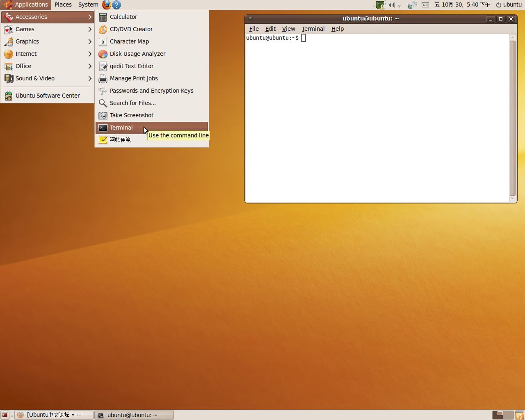The image size is (525, 420).
Task: Minimize the terminal window
Action: click(491, 19)
